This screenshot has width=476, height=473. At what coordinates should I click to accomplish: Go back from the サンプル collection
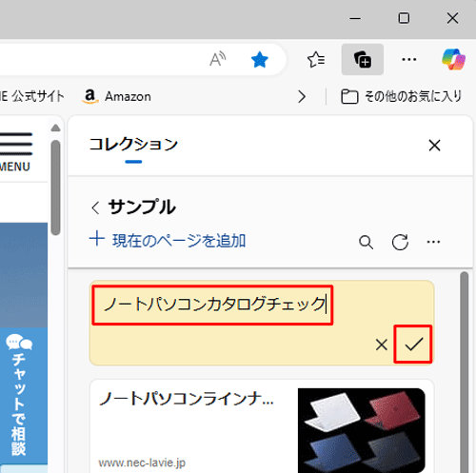(x=95, y=208)
